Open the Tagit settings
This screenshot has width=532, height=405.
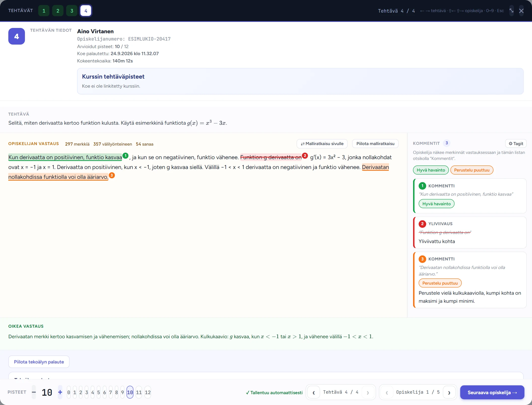516,144
